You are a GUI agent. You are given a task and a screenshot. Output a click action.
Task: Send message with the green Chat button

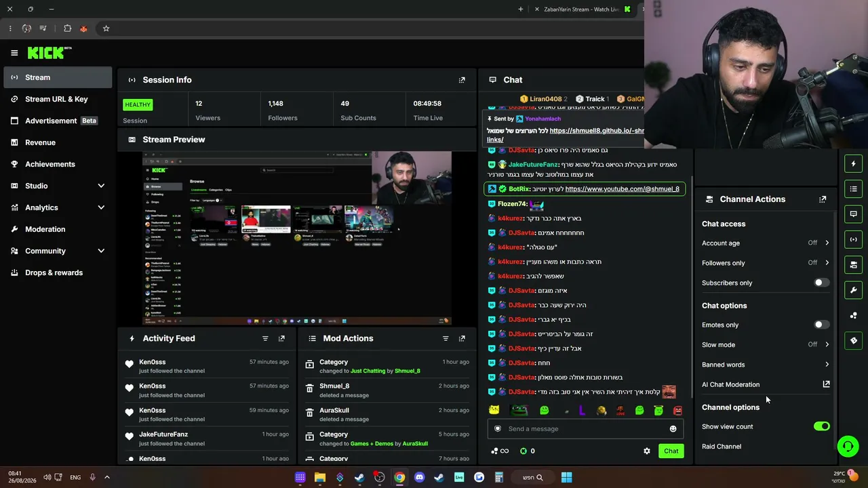point(671,451)
